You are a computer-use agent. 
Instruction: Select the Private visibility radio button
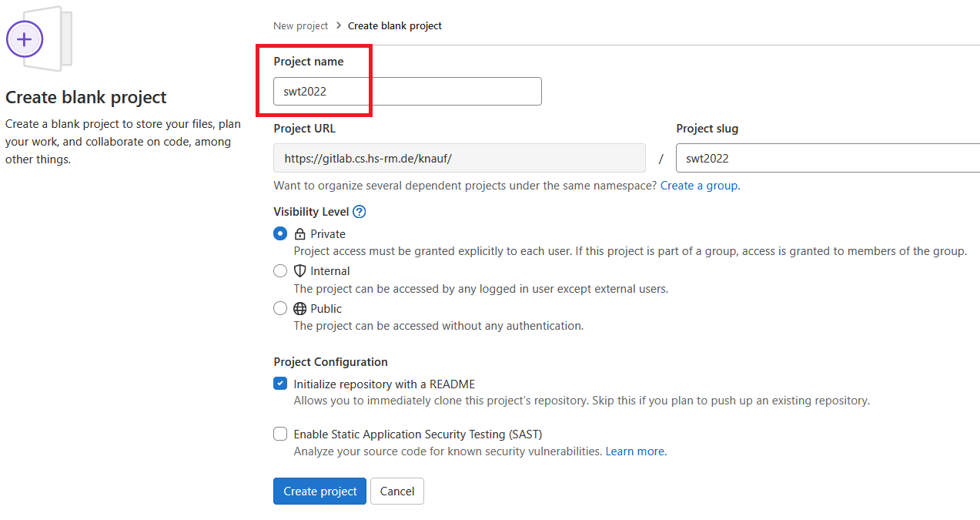(280, 233)
